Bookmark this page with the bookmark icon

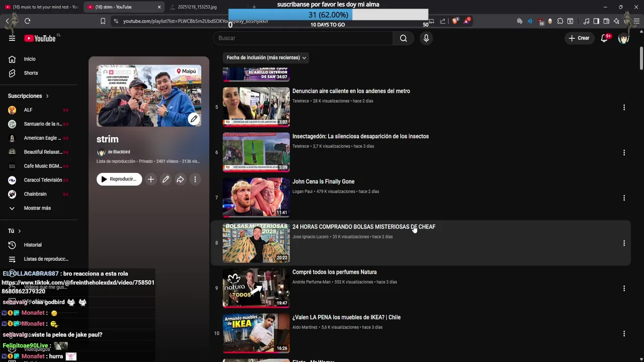point(103,21)
